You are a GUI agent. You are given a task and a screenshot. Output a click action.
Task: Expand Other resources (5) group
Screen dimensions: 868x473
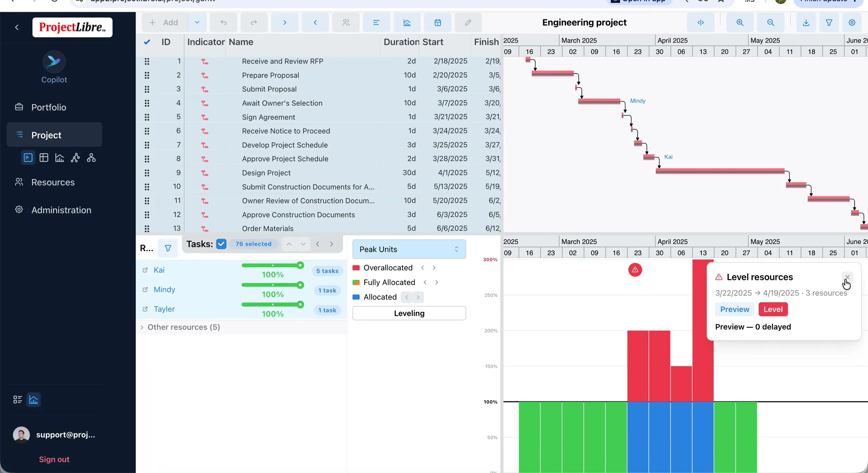click(142, 327)
